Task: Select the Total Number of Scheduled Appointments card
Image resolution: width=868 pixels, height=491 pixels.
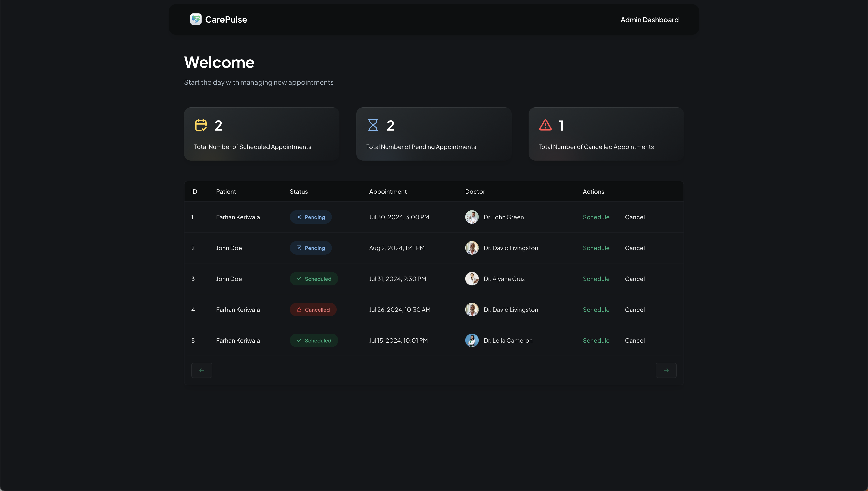Action: point(262,134)
